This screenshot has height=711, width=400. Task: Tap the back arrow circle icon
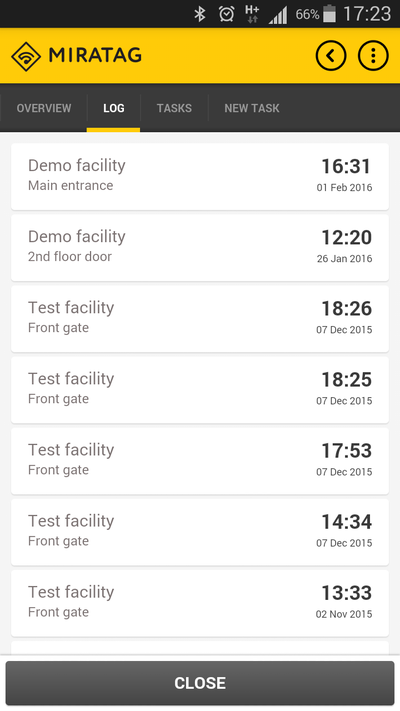[x=331, y=56]
